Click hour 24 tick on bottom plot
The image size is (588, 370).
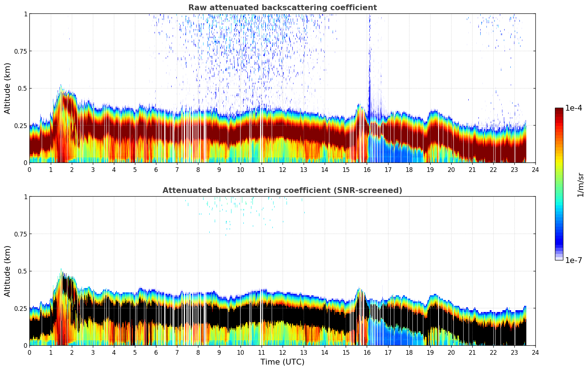[x=535, y=352]
